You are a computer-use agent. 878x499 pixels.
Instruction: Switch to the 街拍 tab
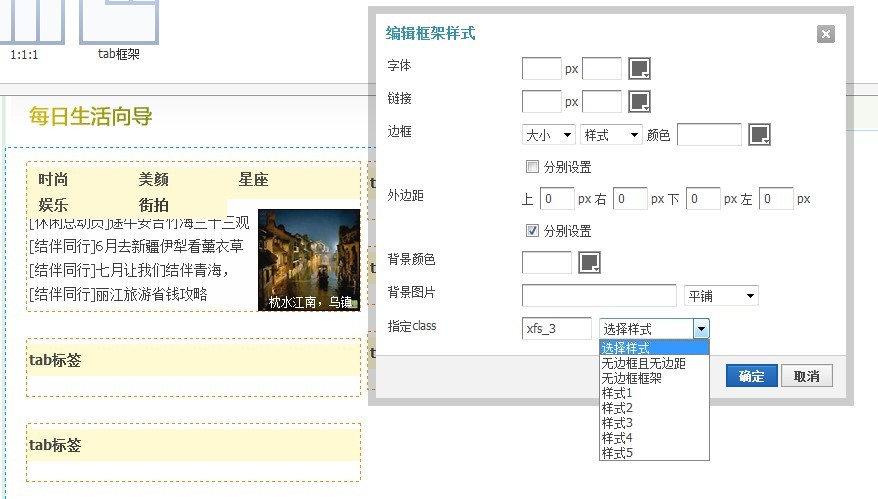tap(153, 205)
